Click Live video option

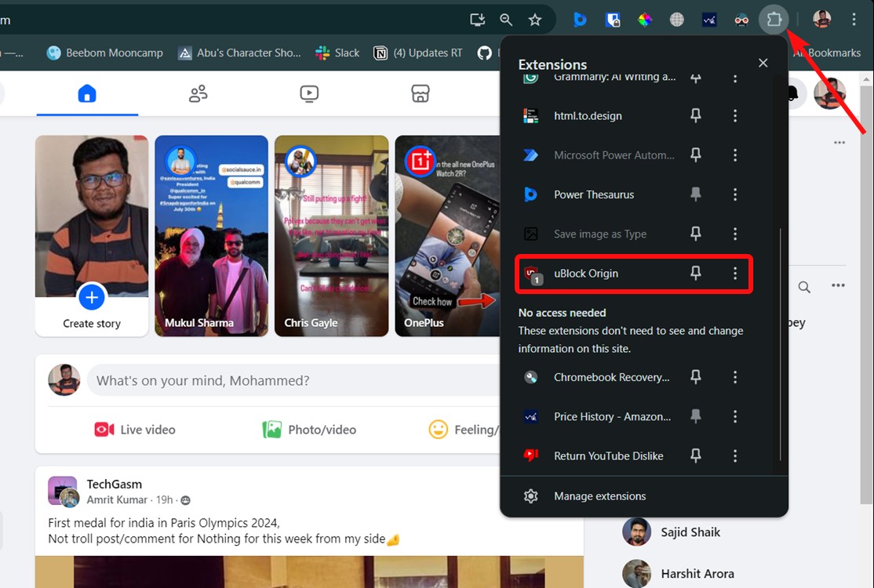[x=135, y=430]
